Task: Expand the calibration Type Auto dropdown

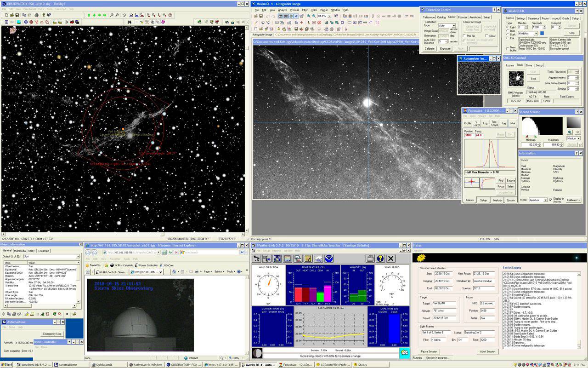Action: (x=454, y=26)
